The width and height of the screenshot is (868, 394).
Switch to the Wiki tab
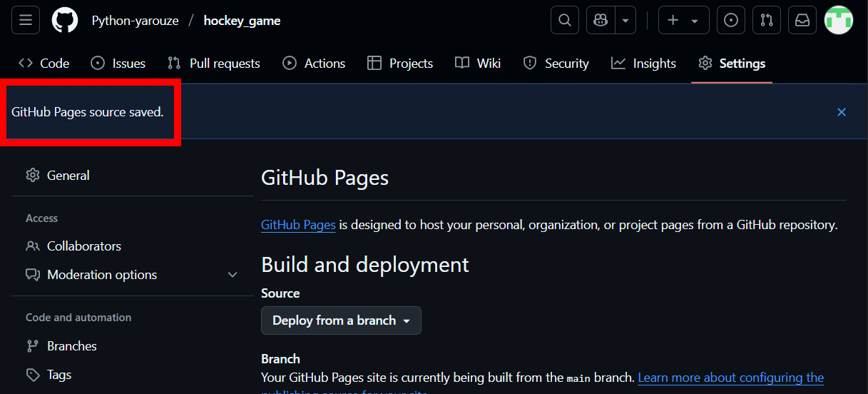478,64
